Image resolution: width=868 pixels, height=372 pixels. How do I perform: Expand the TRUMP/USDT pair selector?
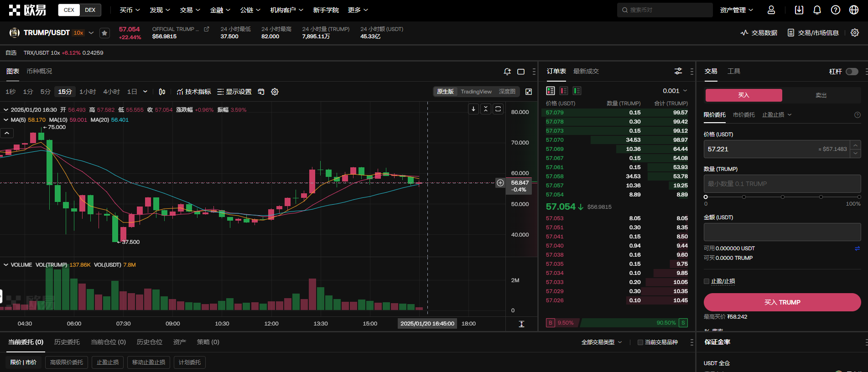tap(91, 33)
